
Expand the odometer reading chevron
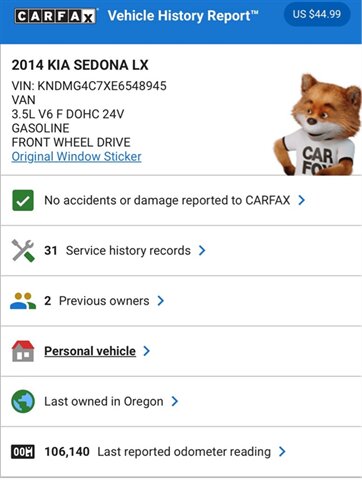tap(282, 452)
